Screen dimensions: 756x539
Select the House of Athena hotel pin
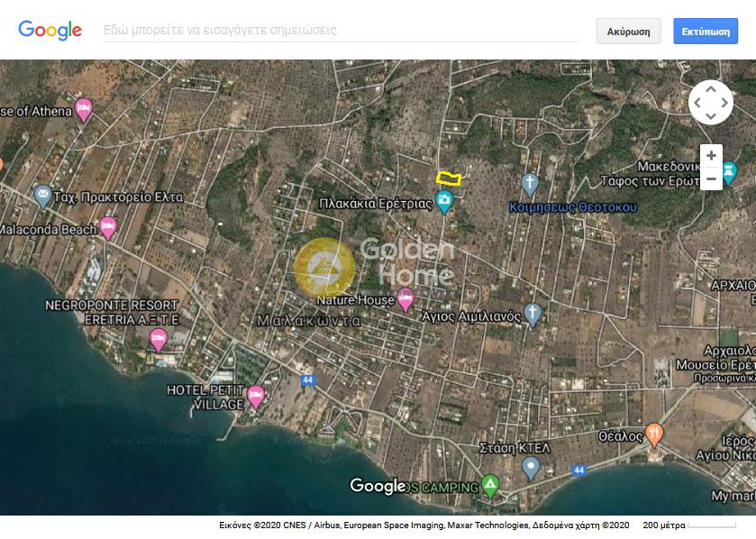[84, 109]
